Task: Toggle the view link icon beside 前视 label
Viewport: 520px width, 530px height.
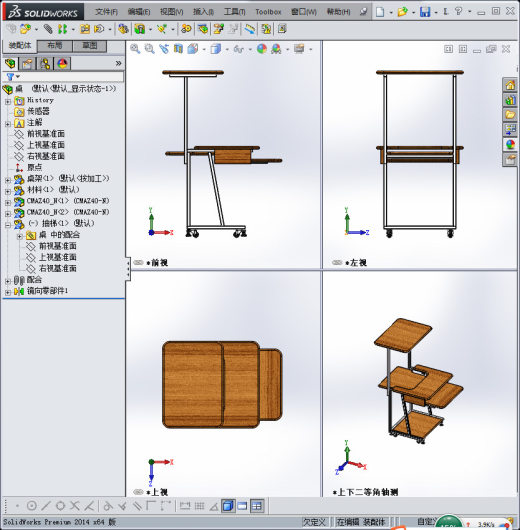Action: click(x=138, y=262)
